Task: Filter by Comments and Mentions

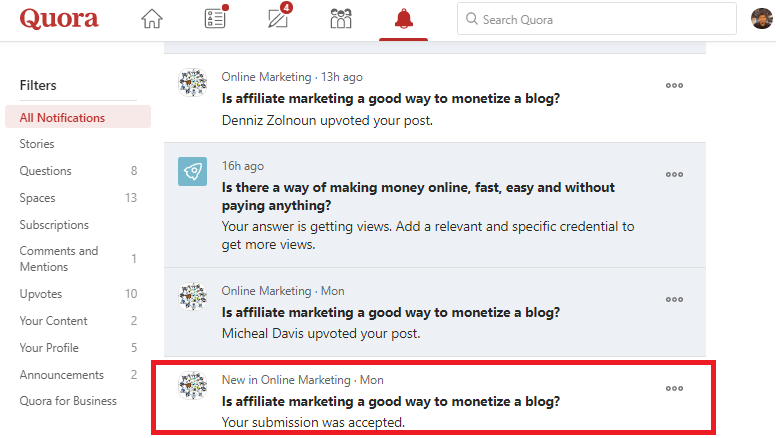Action: (x=78, y=259)
